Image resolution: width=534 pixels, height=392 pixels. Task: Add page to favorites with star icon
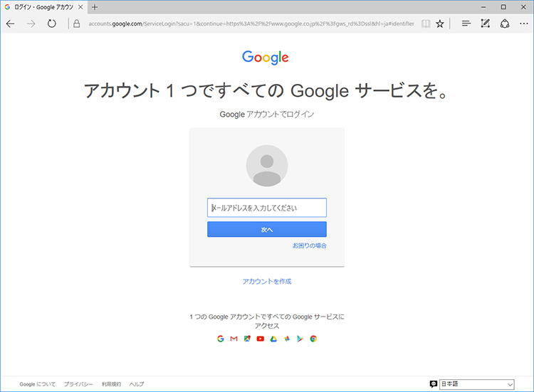440,23
